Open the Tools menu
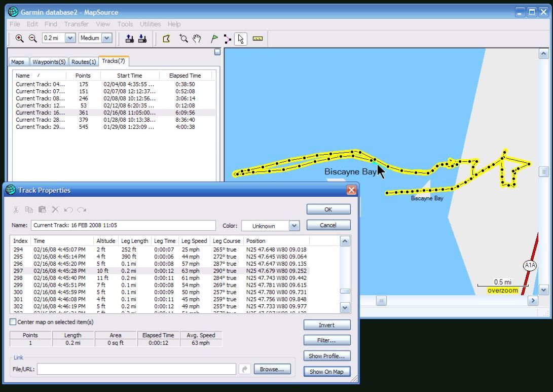The height and width of the screenshot is (392, 553). click(x=125, y=24)
